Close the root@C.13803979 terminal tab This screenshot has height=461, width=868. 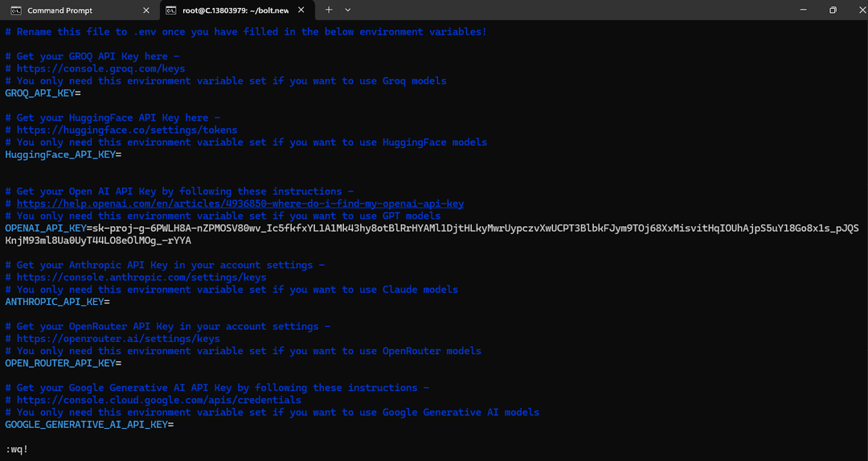tap(301, 10)
